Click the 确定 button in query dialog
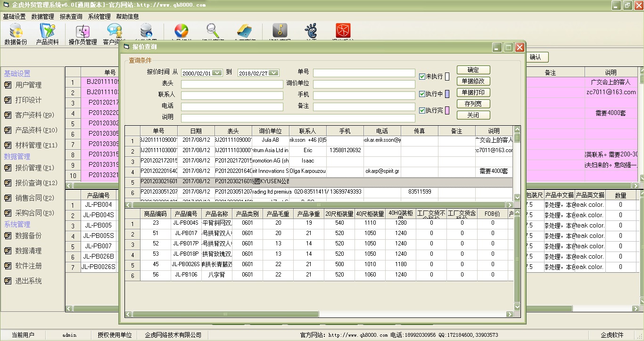The width and height of the screenshot is (644, 341). (x=473, y=70)
